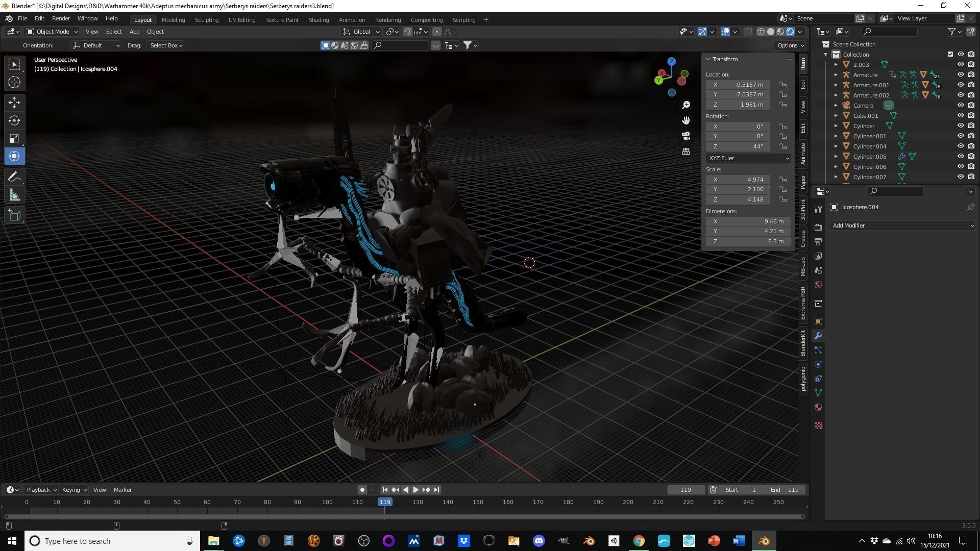Open the Add Modifier dropdown

click(x=902, y=226)
